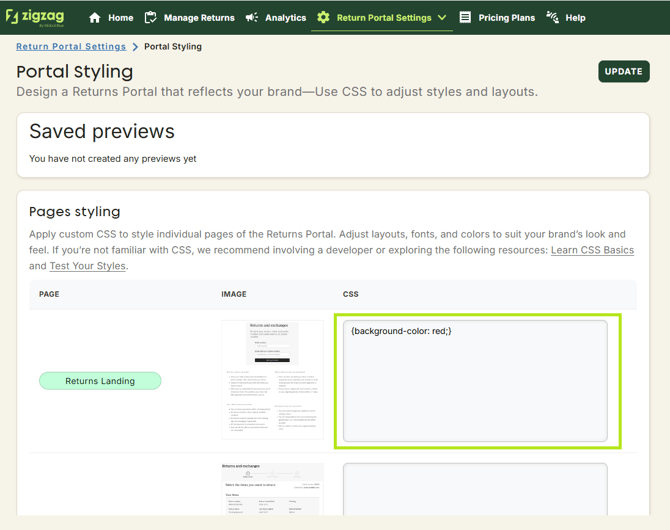Image resolution: width=670 pixels, height=530 pixels.
Task: Follow the Test Your Styles link
Action: (88, 266)
